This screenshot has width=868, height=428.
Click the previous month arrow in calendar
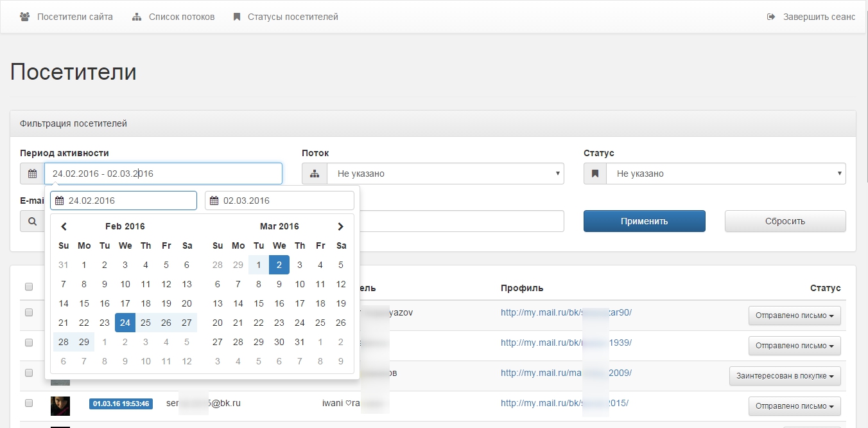(x=64, y=226)
